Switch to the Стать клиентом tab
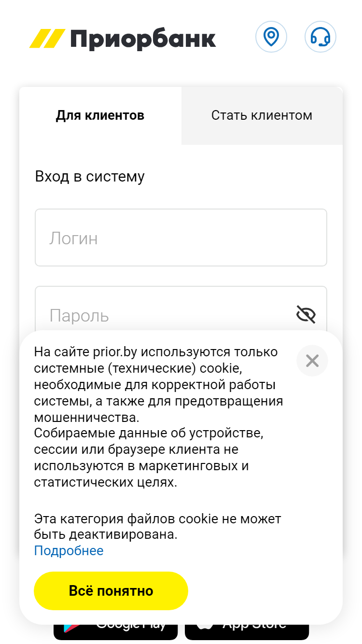This screenshot has width=362, height=644. point(262,115)
